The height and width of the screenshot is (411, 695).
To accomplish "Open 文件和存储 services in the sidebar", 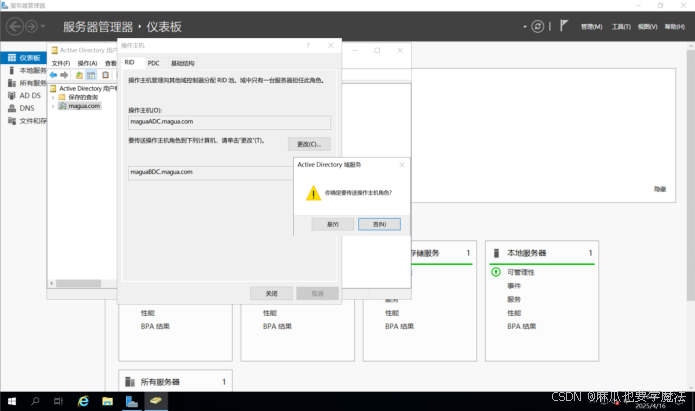I will (x=27, y=121).
